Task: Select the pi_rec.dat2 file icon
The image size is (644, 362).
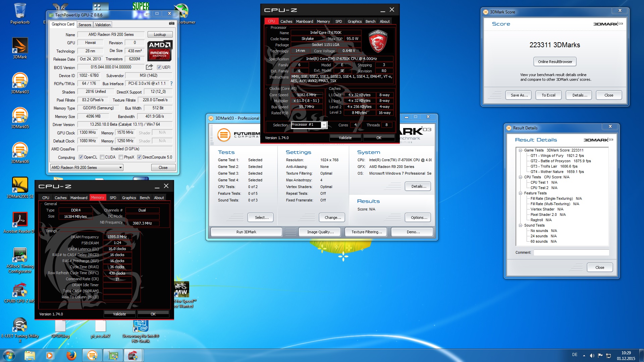Action: pos(100,328)
